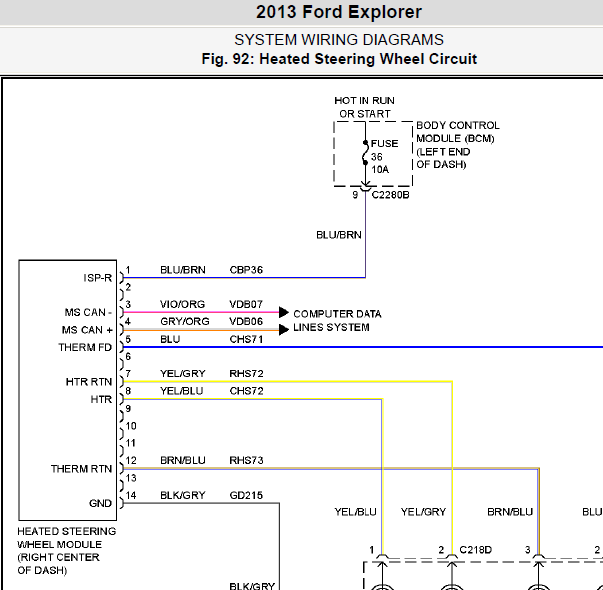Click the "HTR RTN" pin name
Viewport: 603px width, 590px height.
89,382
